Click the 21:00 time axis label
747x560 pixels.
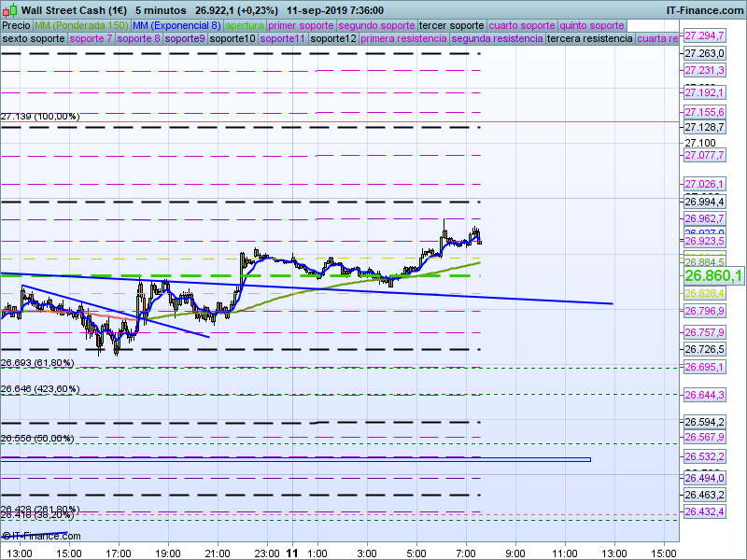(x=218, y=553)
